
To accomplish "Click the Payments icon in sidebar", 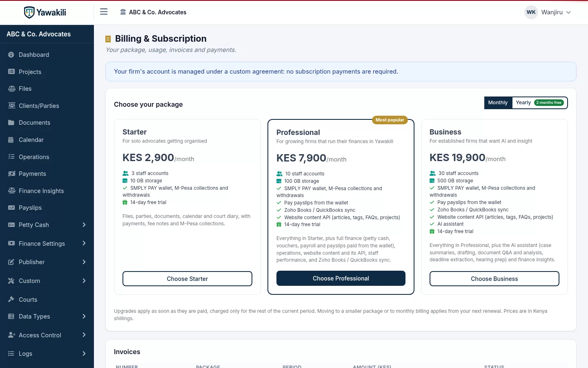I will [11, 174].
